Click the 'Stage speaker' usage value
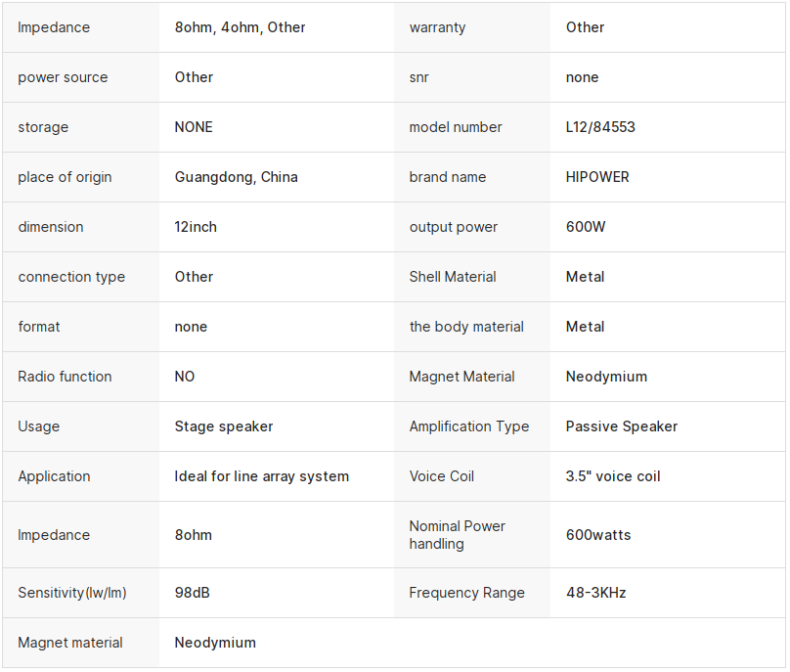 point(224,426)
